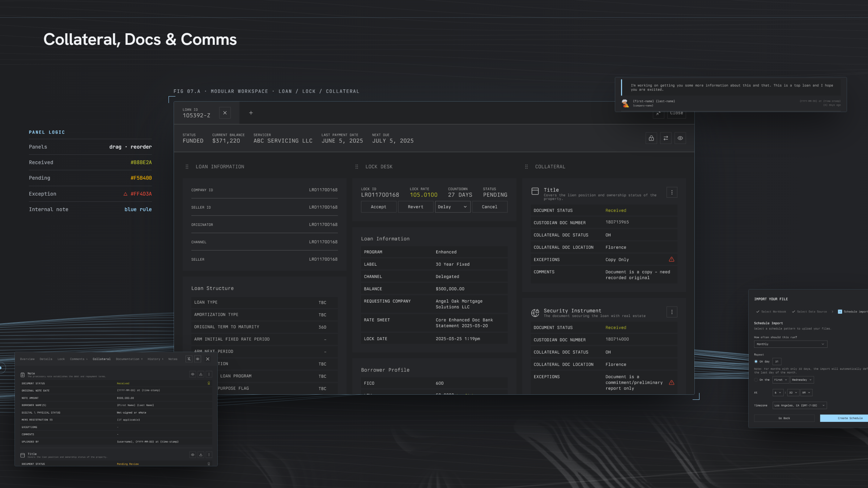Screen dimensions: 868x488
Task: Select the On day radio button
Action: [x=756, y=361]
